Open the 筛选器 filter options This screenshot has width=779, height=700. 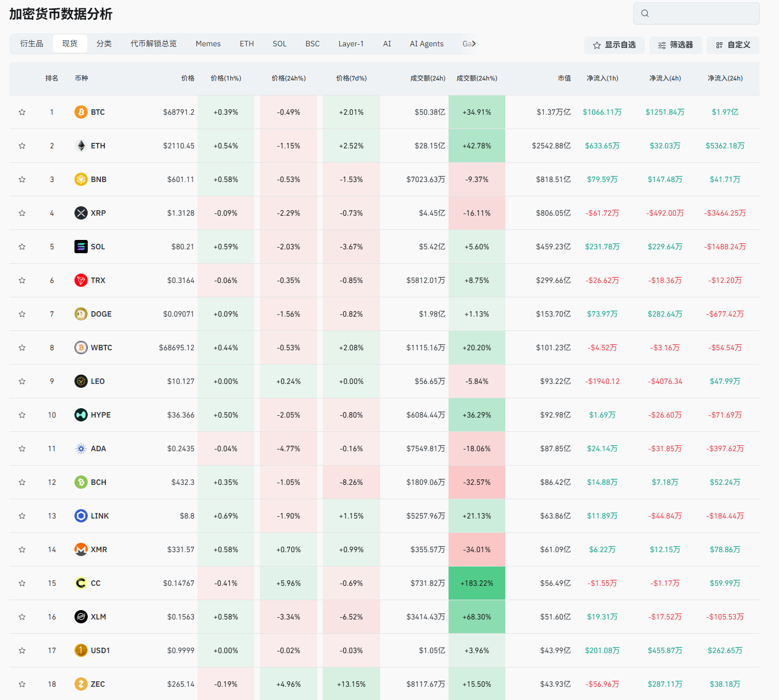[675, 45]
